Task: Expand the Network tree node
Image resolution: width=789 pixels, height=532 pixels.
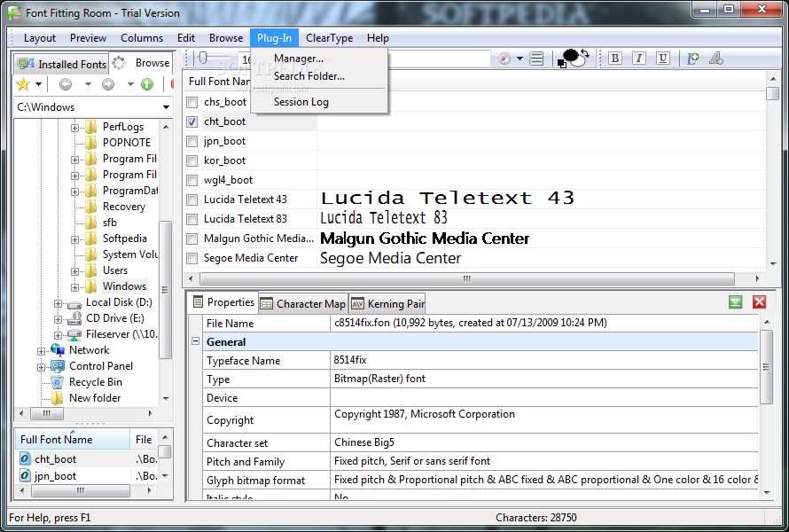Action: coord(42,351)
